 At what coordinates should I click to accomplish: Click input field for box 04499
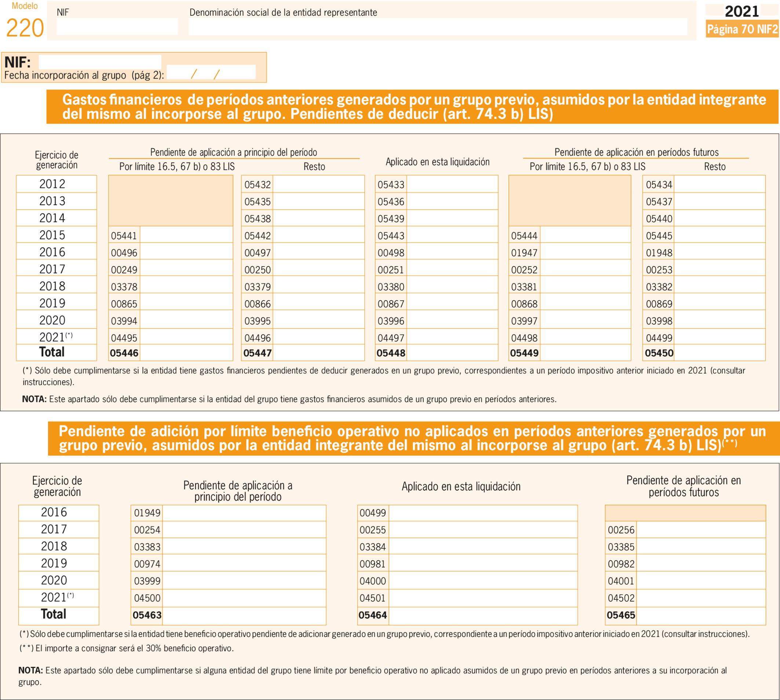719,337
